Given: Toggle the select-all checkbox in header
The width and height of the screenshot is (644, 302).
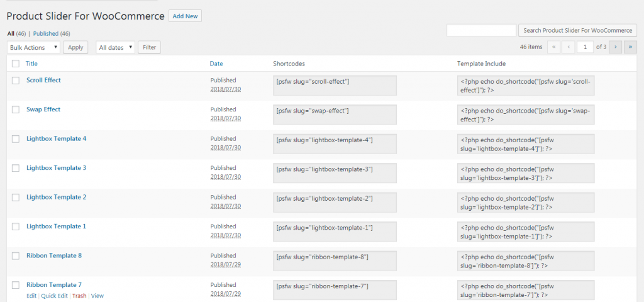Looking at the screenshot, I should [x=16, y=64].
